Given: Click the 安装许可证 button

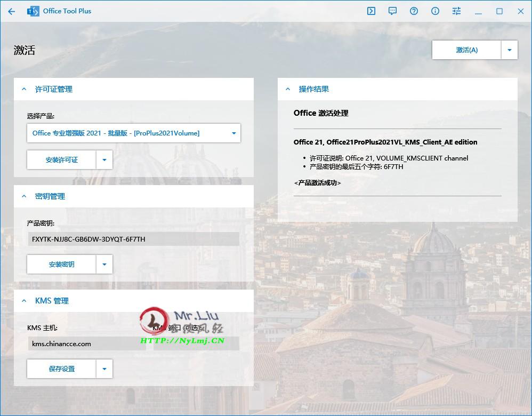Looking at the screenshot, I should (x=61, y=159).
